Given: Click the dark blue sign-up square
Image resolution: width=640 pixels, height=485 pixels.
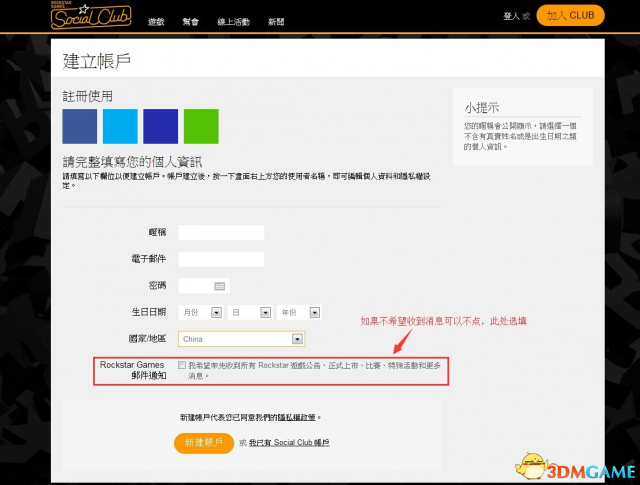Looking at the screenshot, I should tap(80, 127).
